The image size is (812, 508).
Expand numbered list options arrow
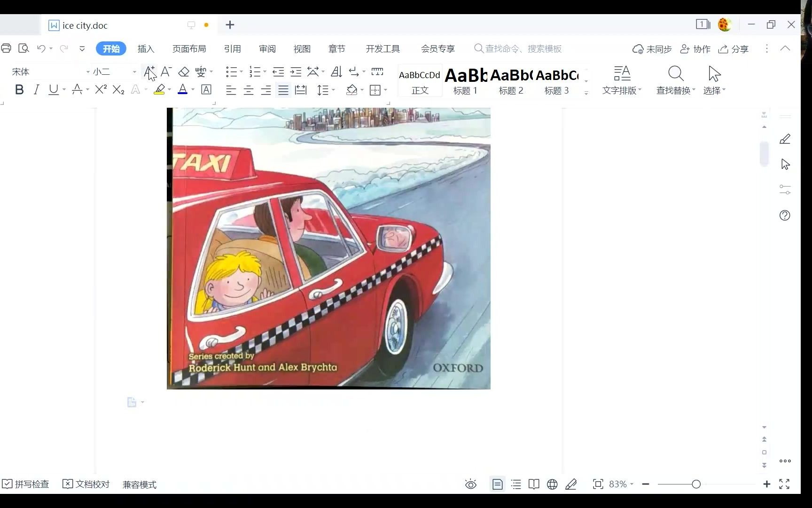265,71
